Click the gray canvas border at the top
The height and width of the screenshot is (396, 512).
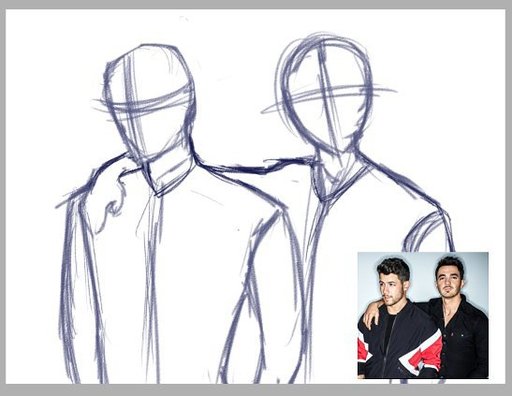[x=256, y=4]
